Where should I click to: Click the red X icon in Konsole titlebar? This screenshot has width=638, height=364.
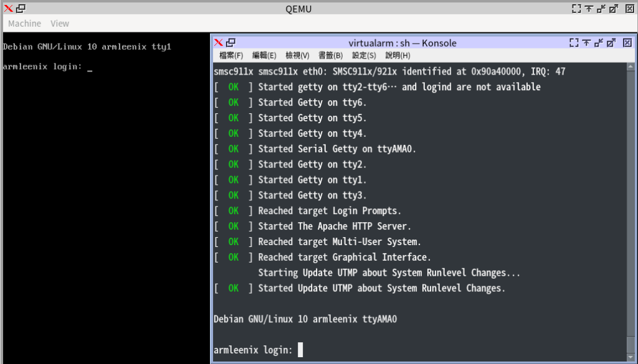point(218,43)
